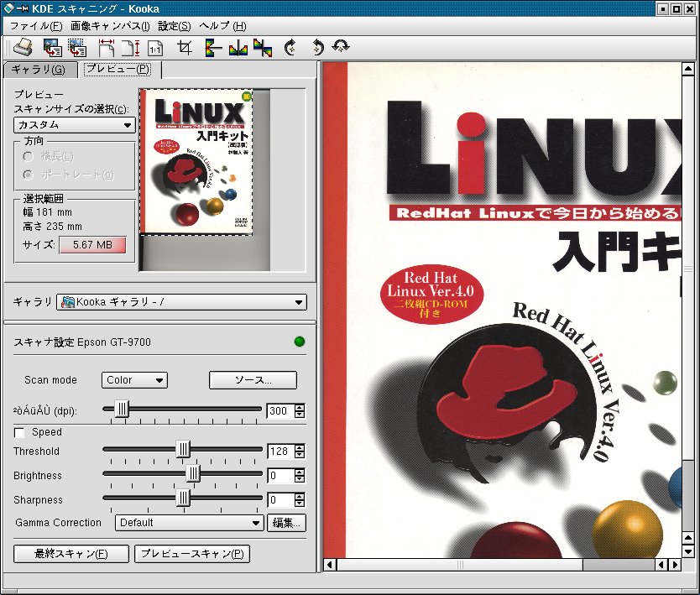Viewport: 700px width, 595px height.
Task: Show the image at 1:1 original size
Action: click(156, 48)
